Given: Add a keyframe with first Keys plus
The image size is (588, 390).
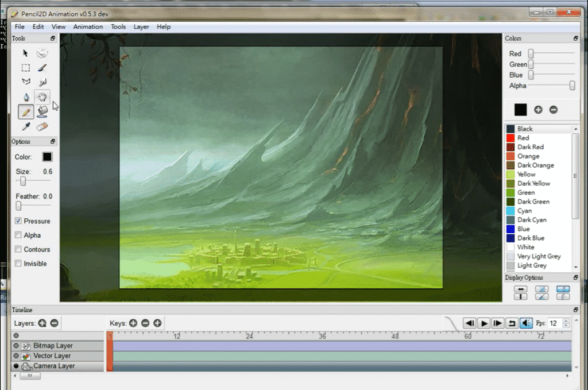Looking at the screenshot, I should click(133, 323).
